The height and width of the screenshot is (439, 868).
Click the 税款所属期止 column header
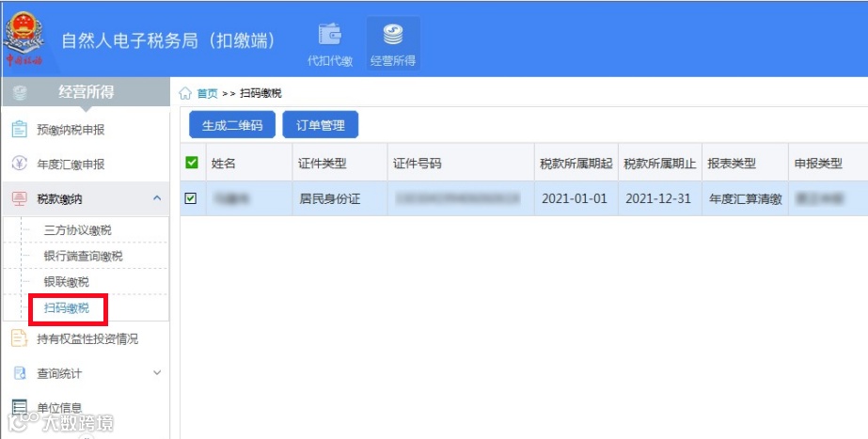[660, 164]
